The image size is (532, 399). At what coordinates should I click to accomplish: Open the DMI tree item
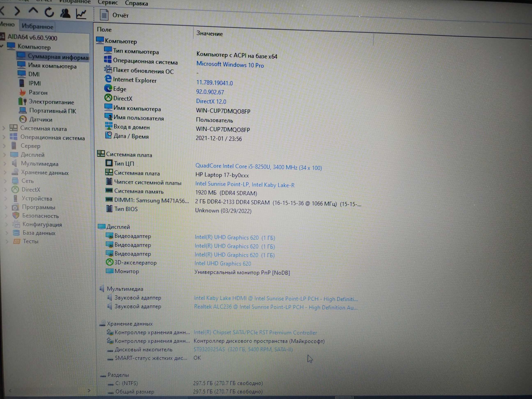[34, 74]
